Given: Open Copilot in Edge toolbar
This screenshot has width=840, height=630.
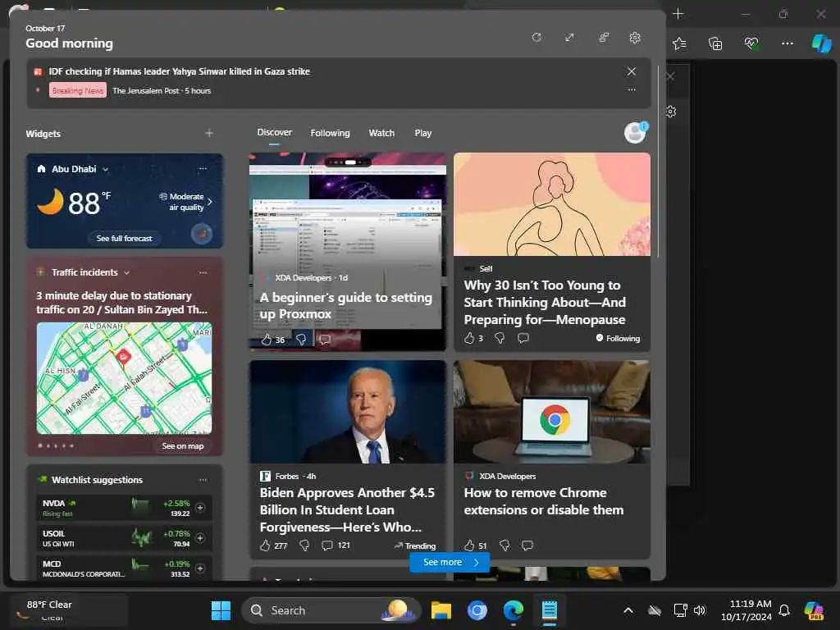Looking at the screenshot, I should pyautogui.click(x=821, y=43).
